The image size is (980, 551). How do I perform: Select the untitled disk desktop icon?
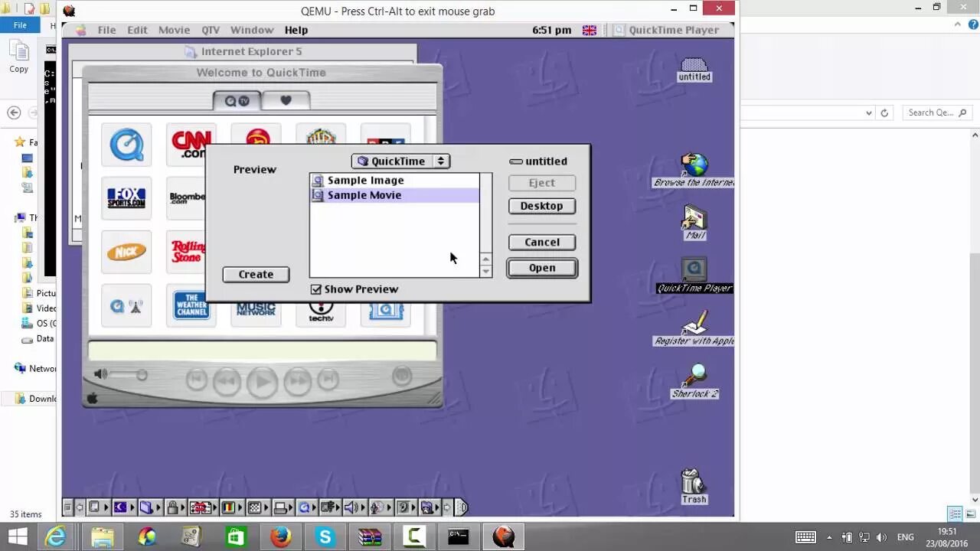pyautogui.click(x=694, y=69)
